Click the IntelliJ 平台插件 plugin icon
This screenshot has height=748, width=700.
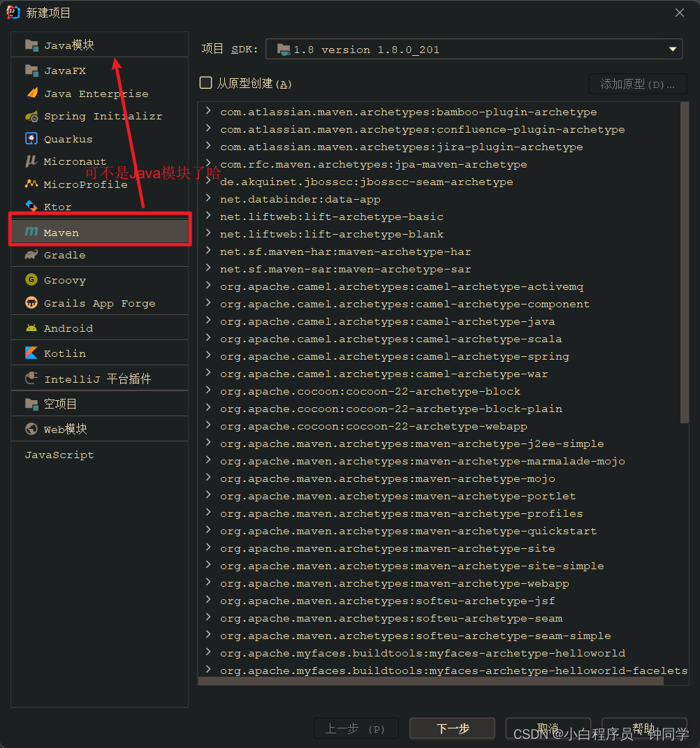pyautogui.click(x=31, y=379)
